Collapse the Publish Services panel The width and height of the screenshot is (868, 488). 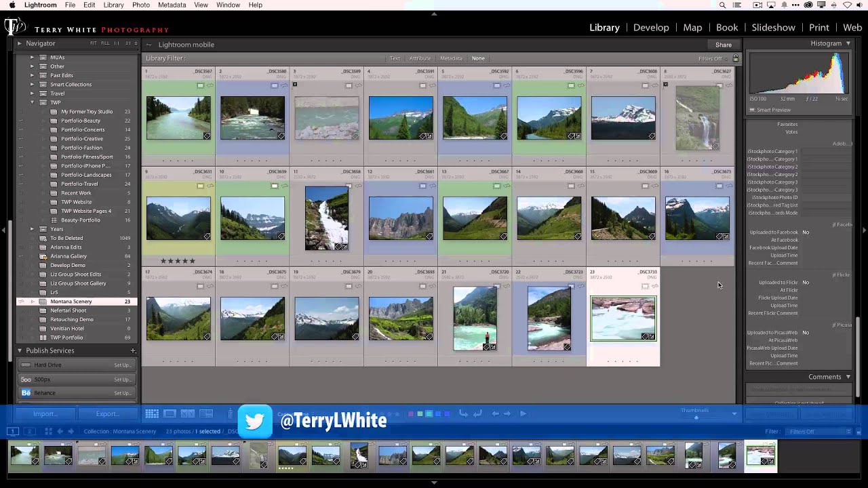[x=20, y=350]
